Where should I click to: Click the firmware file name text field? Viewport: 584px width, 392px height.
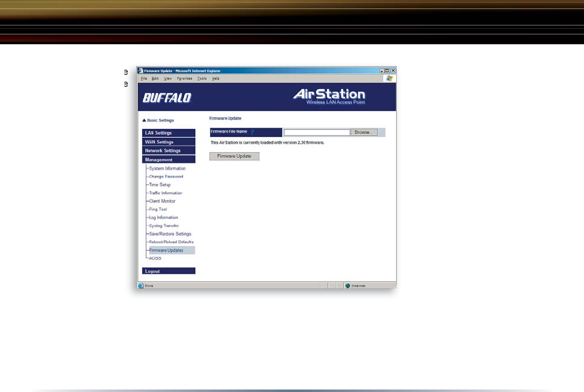tap(316, 132)
